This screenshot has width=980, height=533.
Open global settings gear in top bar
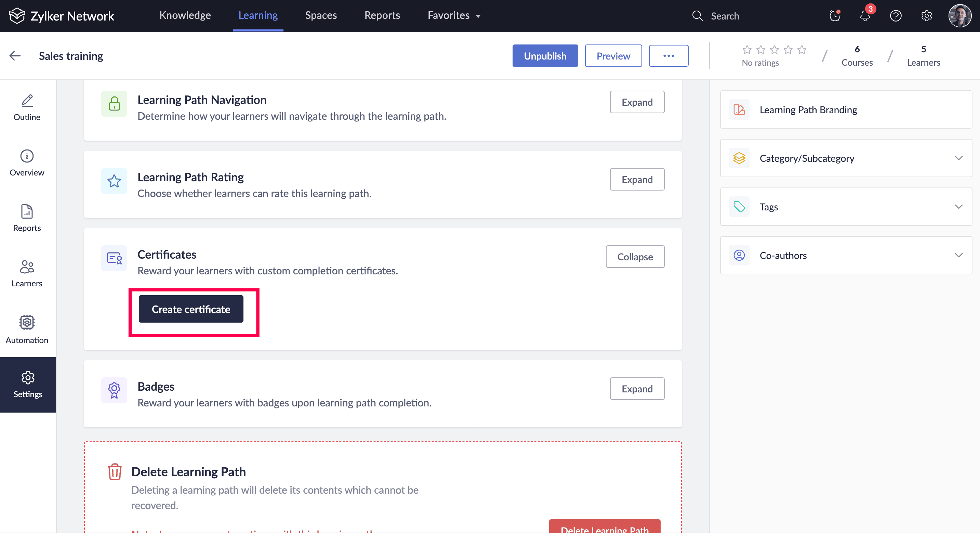[x=926, y=16]
